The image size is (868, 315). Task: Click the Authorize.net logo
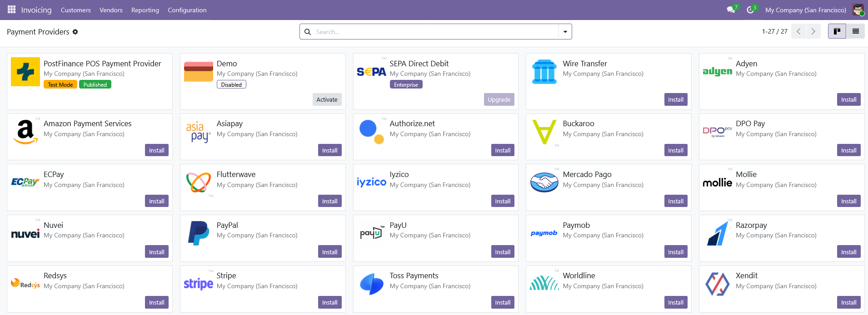[x=372, y=132]
